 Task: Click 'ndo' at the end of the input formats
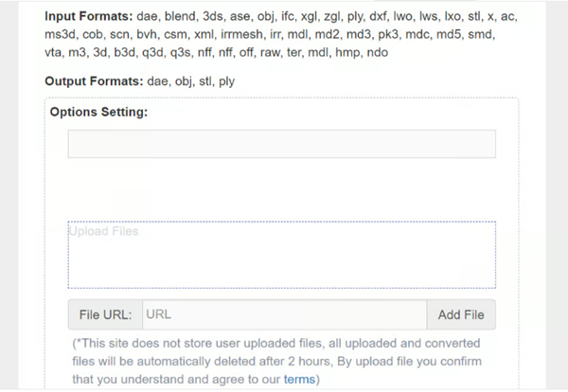point(377,51)
